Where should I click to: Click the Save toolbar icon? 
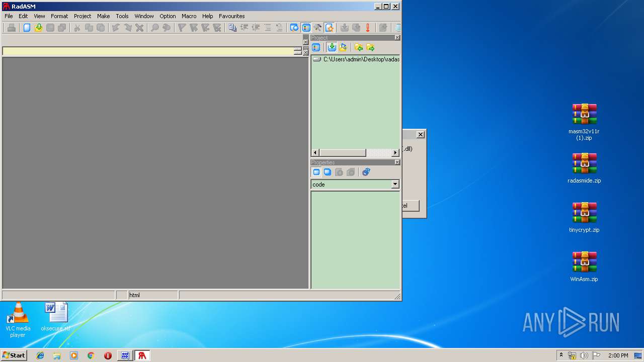point(50,28)
